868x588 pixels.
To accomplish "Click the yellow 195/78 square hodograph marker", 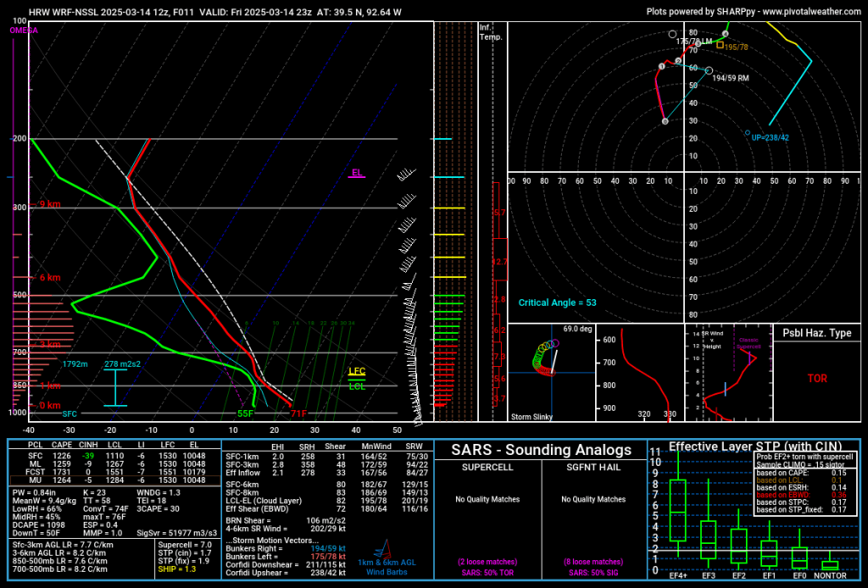I will [x=720, y=45].
